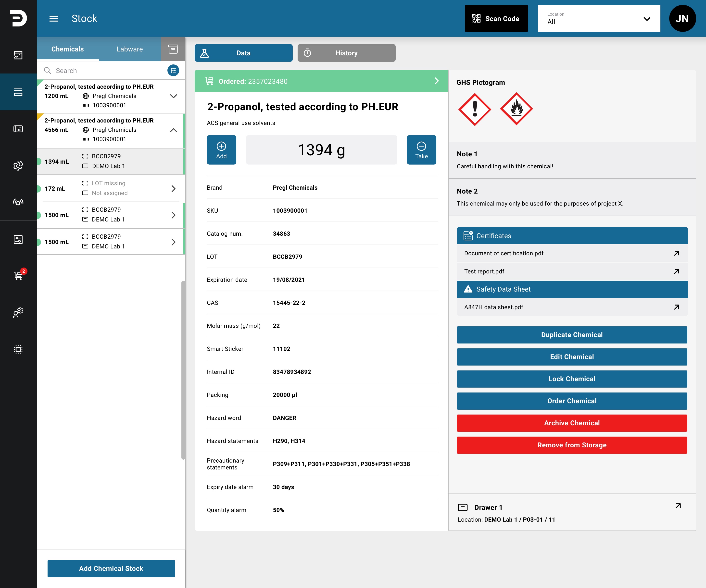This screenshot has width=706, height=588.
Task: Click the Archive Chemical button
Action: 571,423
